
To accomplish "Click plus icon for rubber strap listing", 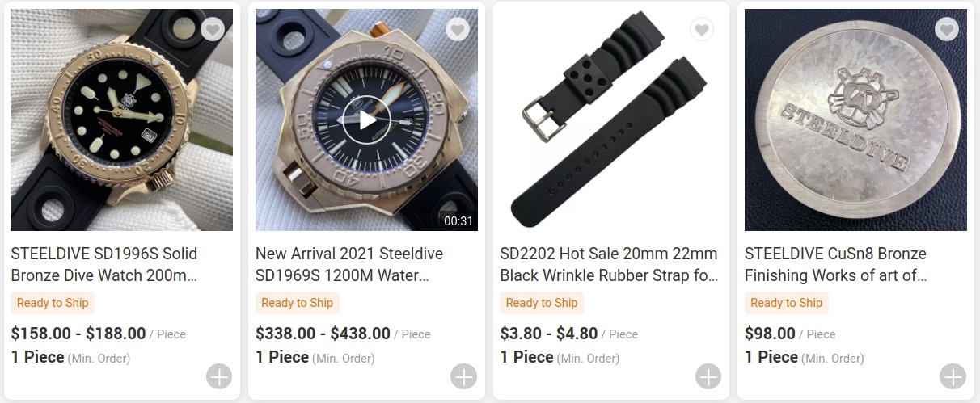I will click(x=708, y=376).
